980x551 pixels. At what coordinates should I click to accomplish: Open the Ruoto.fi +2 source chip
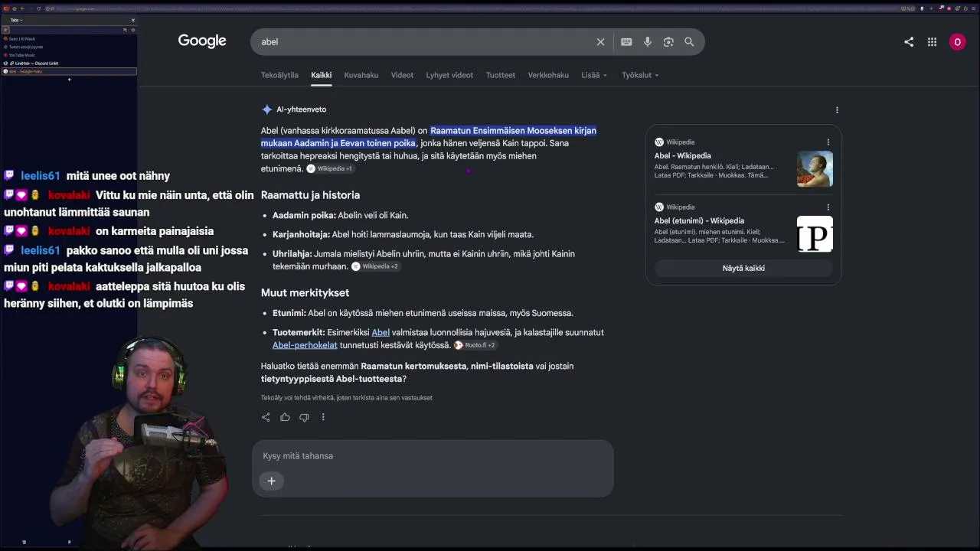pyautogui.click(x=475, y=345)
